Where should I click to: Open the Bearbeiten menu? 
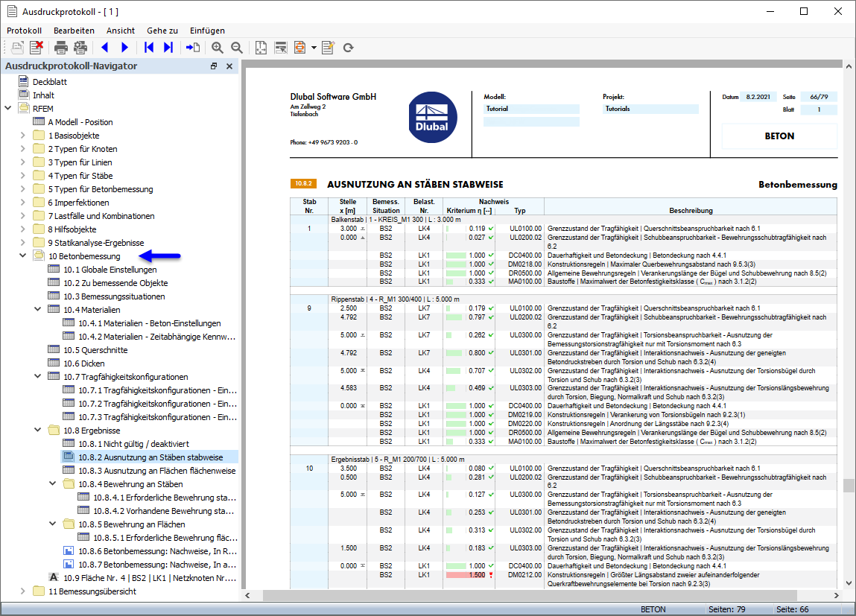74,31
